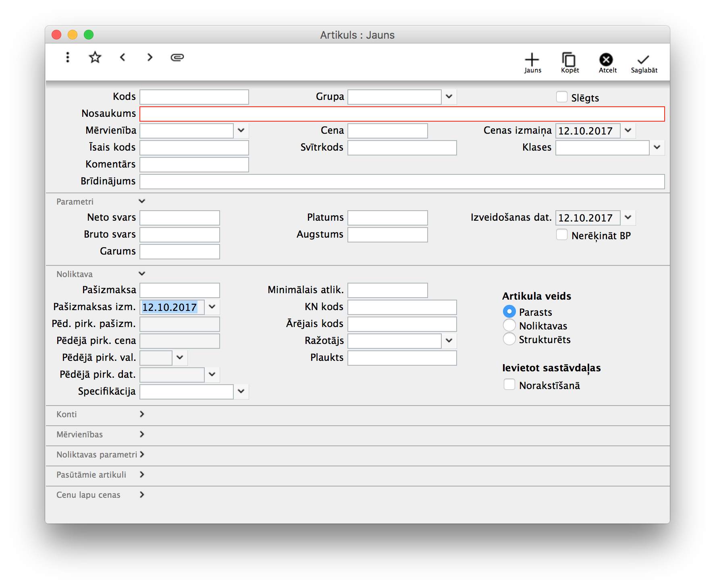Click into the Nosaukums text field
This screenshot has height=588, width=715.
(402, 114)
